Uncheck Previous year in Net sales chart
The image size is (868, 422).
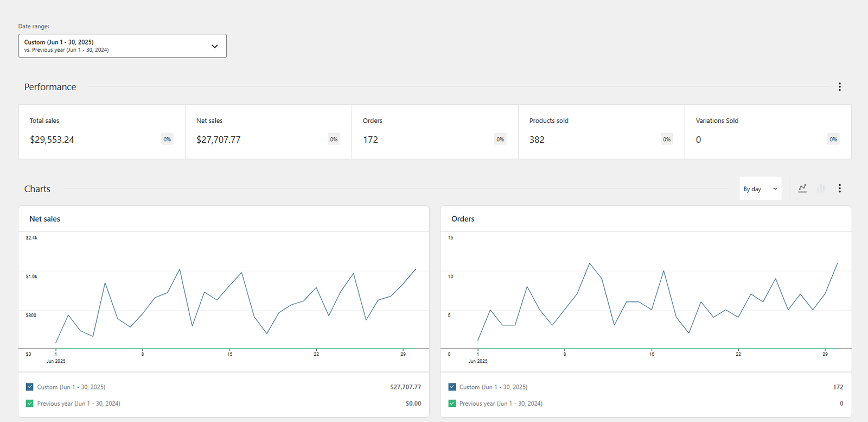click(x=29, y=404)
